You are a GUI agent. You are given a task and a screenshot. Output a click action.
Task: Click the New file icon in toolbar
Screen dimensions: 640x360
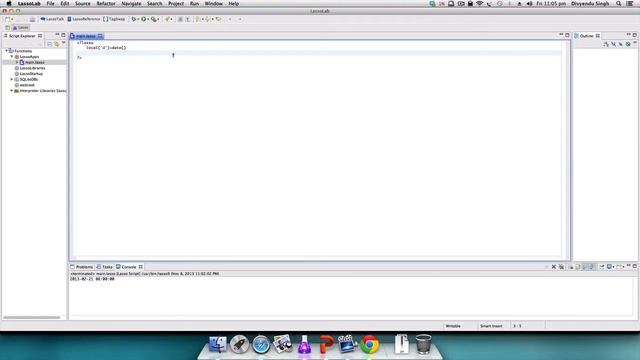tap(7, 19)
